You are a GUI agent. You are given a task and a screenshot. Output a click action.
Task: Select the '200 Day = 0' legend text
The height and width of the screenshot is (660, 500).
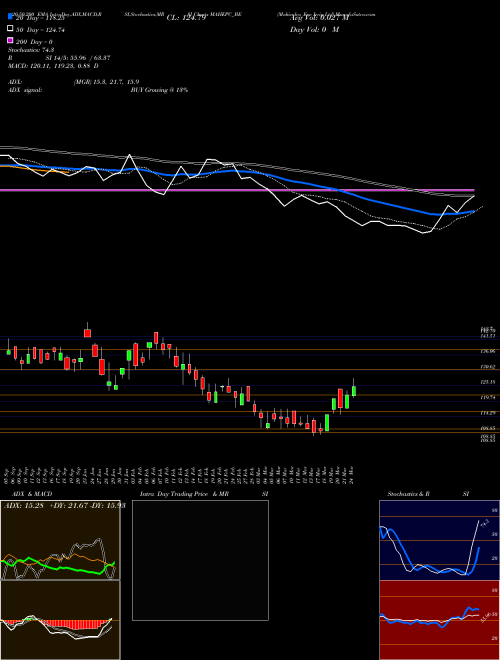pos(35,42)
